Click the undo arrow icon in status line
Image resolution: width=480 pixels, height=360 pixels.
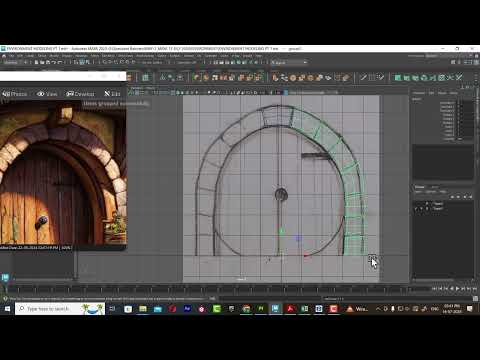coord(54,62)
